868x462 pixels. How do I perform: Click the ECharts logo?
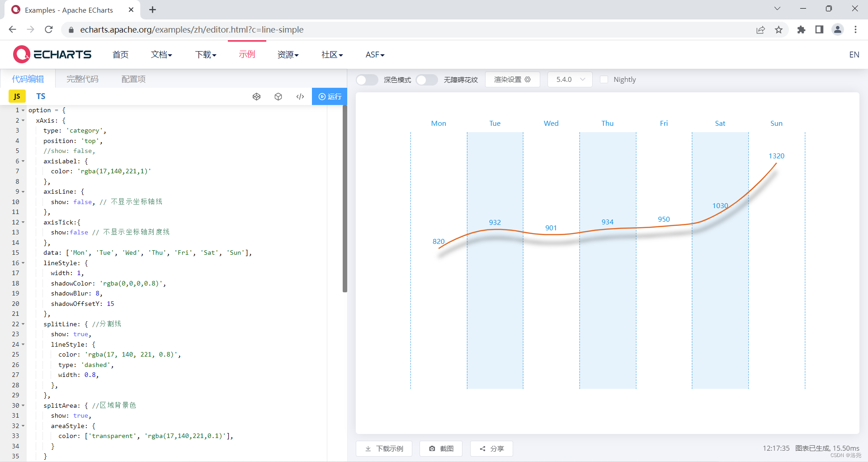[21, 54]
